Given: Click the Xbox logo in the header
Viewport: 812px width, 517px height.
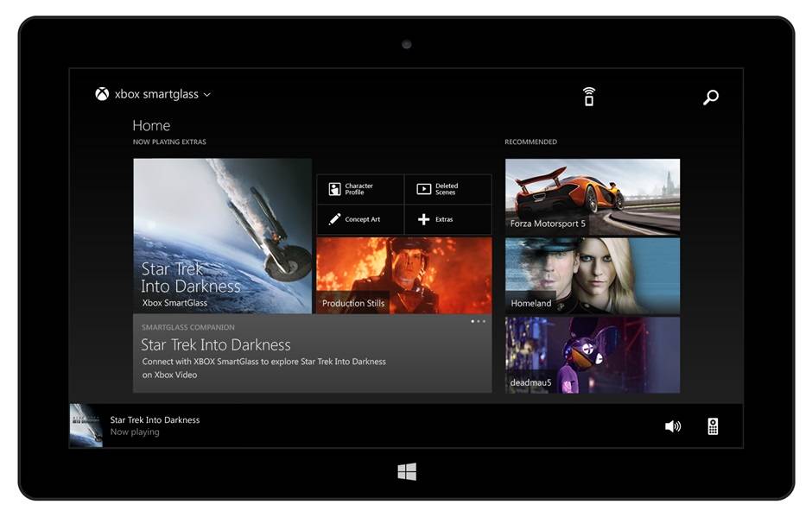Looking at the screenshot, I should [100, 95].
